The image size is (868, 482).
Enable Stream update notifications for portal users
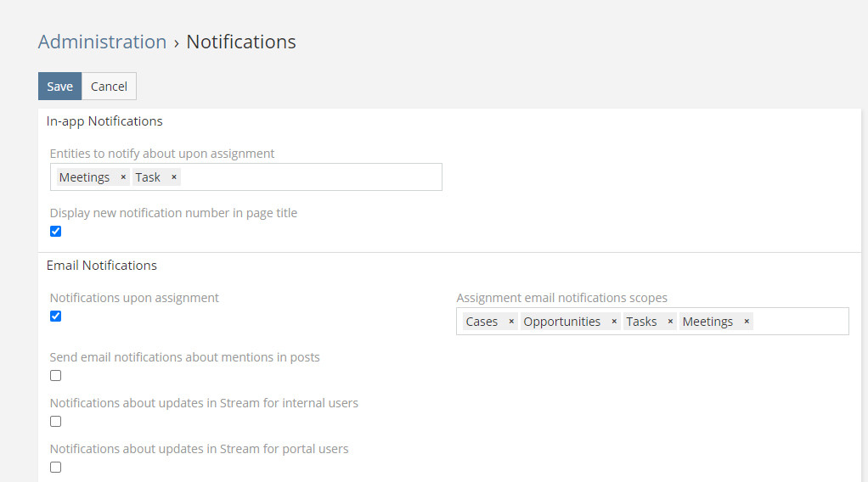[56, 468]
